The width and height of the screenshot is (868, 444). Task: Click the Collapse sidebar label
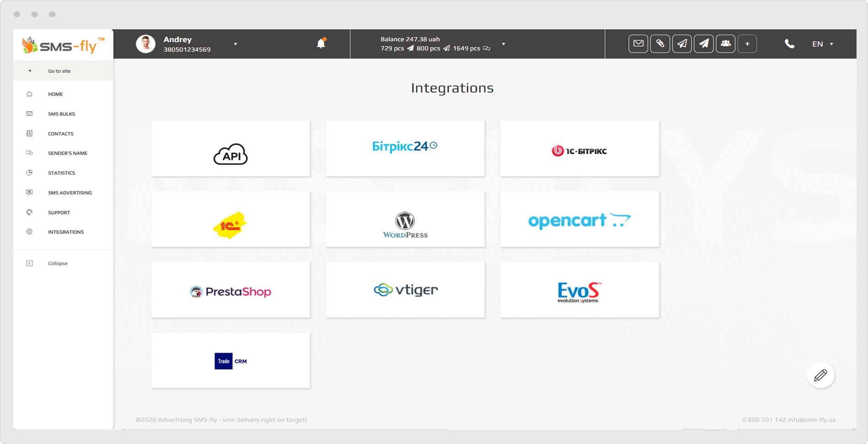[x=58, y=263]
